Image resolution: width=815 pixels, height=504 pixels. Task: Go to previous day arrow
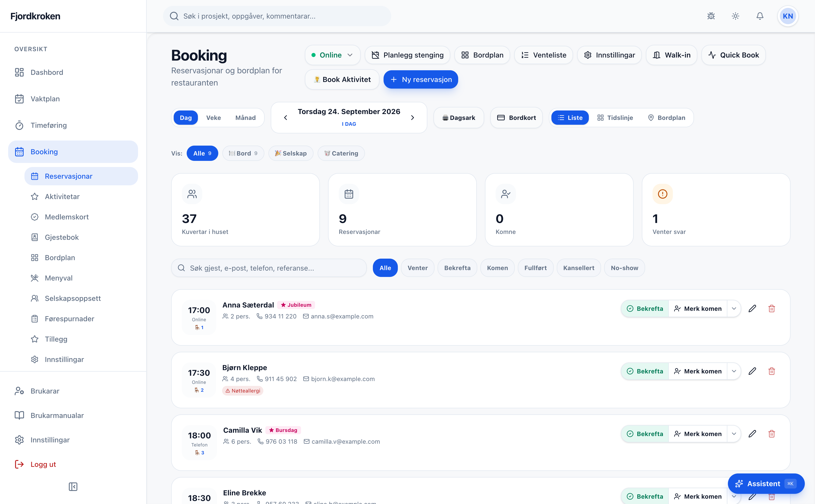pyautogui.click(x=286, y=118)
